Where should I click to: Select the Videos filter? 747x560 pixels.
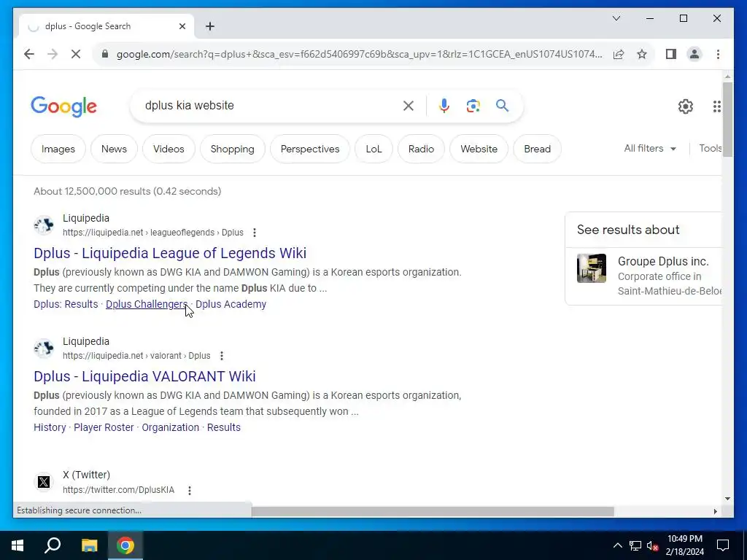coord(169,149)
